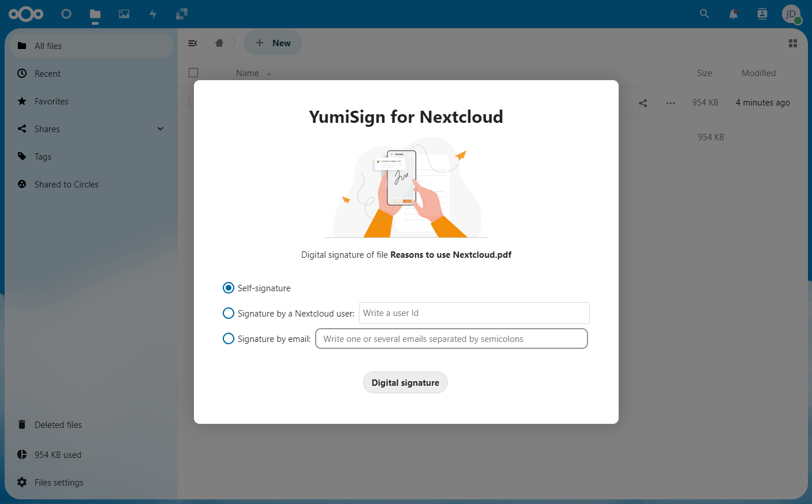Expand the Shares submenu chevron

point(160,129)
